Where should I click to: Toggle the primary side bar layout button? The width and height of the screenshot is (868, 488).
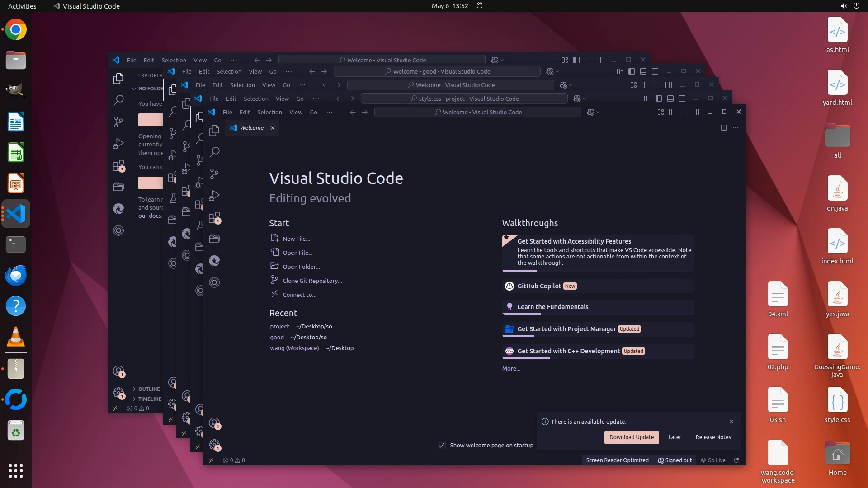(672, 112)
